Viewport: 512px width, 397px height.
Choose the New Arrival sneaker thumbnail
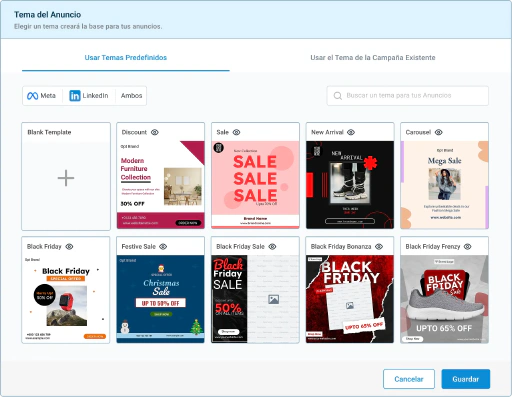[350, 185]
